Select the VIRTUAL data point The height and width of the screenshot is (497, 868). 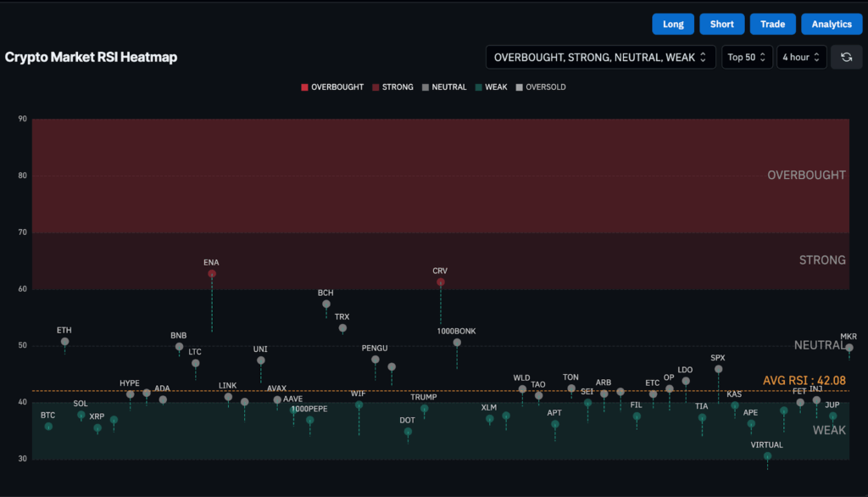[x=767, y=456]
